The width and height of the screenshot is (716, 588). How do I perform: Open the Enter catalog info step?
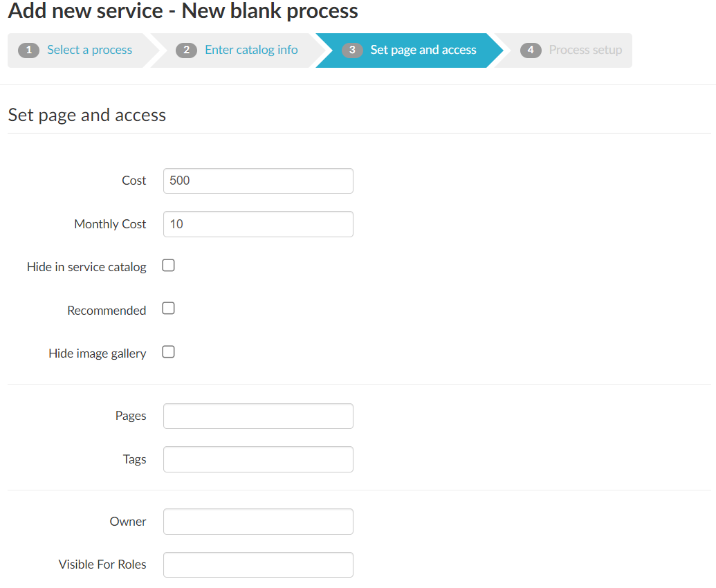pyautogui.click(x=251, y=50)
